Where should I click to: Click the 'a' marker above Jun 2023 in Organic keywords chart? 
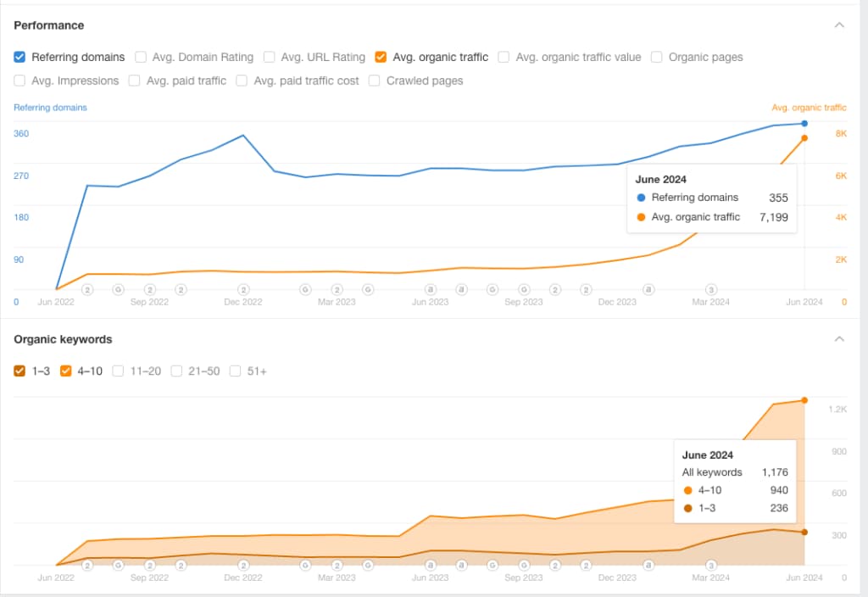pyautogui.click(x=431, y=564)
